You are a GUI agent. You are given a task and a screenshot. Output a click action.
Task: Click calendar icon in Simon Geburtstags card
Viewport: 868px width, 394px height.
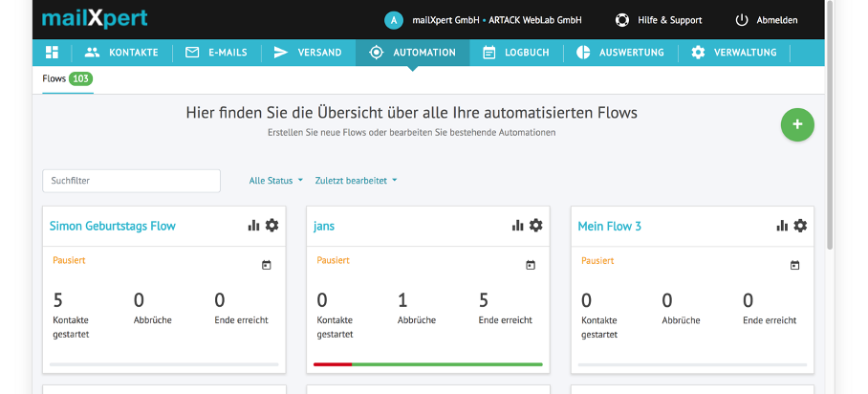coord(267,265)
